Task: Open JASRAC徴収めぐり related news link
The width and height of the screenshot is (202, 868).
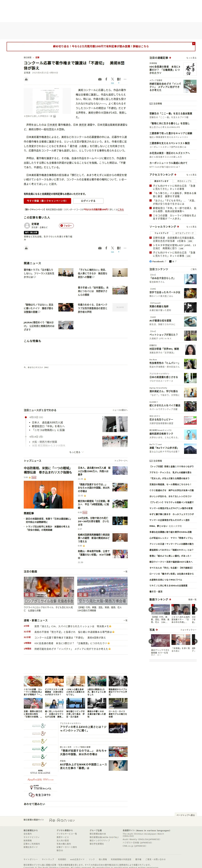Action: [x=39, y=326]
